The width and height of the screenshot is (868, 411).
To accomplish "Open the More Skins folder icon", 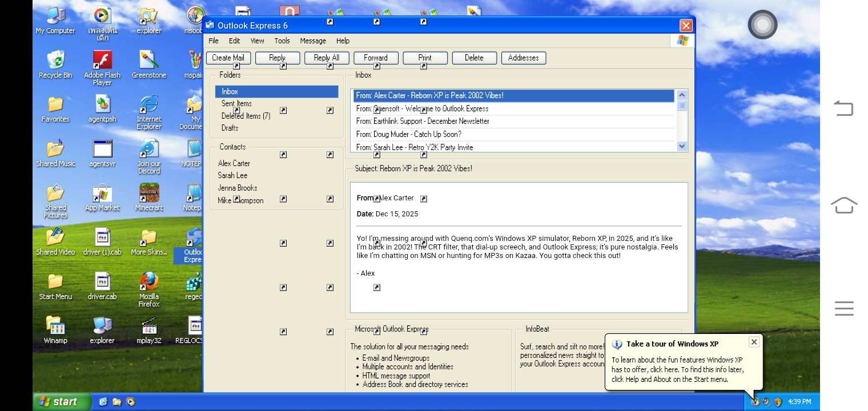I will [148, 241].
